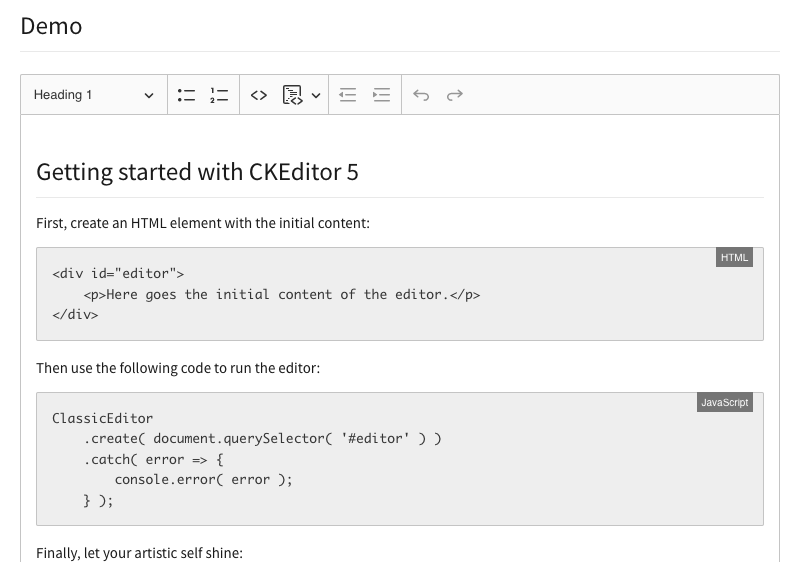Click the '} );' code line
803x562 pixels.
click(x=98, y=501)
